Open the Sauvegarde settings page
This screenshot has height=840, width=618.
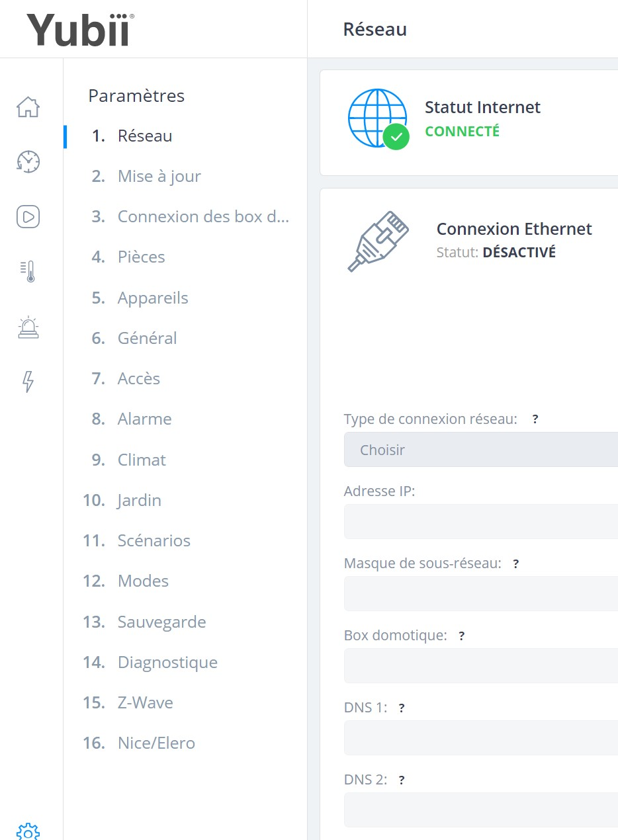(x=144, y=622)
